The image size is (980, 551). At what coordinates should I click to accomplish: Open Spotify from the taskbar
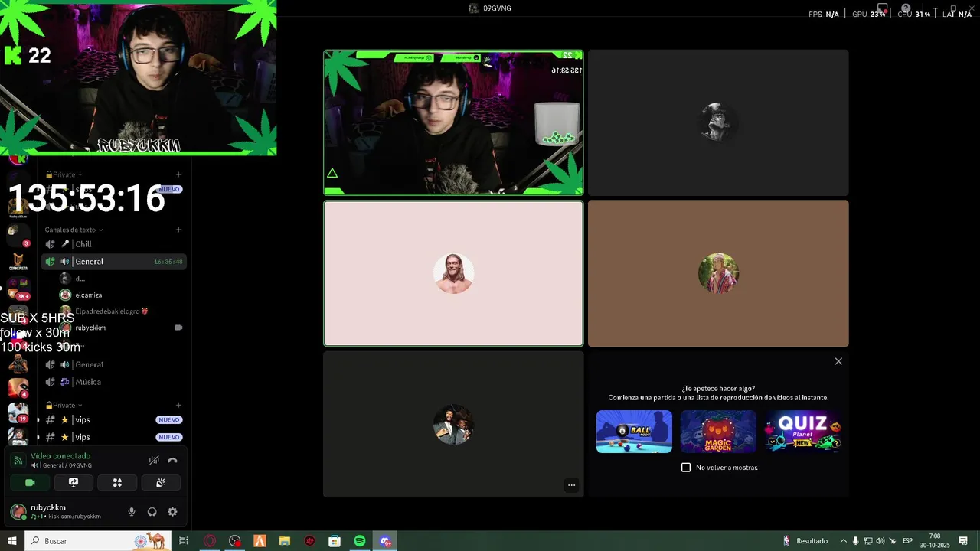[x=360, y=541]
